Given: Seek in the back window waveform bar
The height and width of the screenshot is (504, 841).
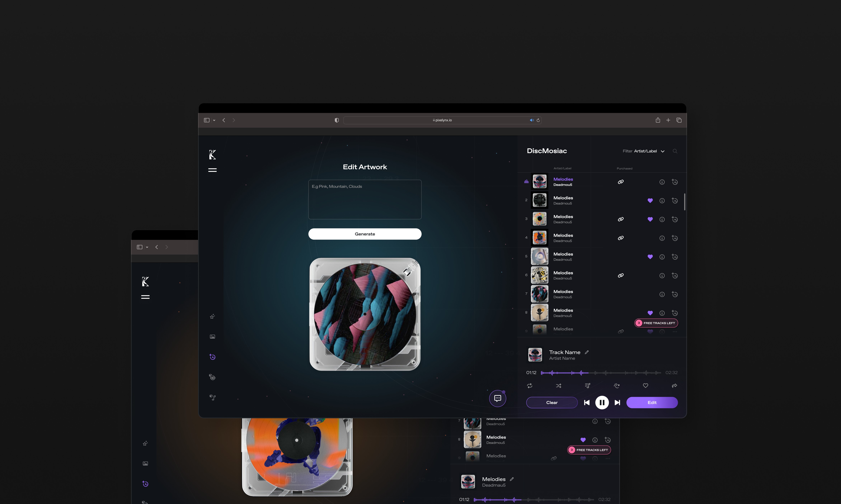Looking at the screenshot, I should tap(534, 500).
